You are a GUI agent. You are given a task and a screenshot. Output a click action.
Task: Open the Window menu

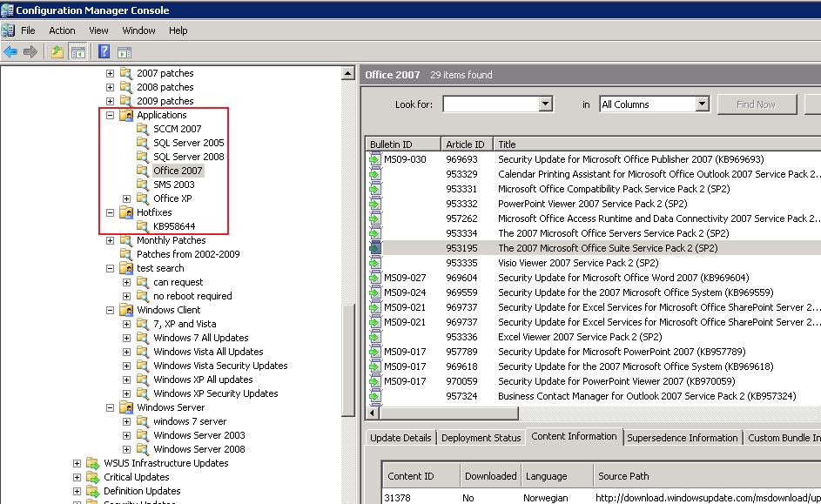coord(138,30)
